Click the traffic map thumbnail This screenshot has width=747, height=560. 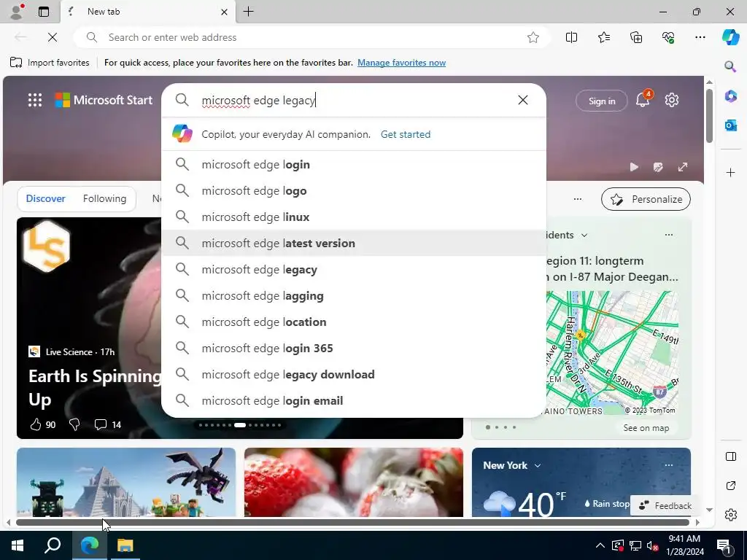pyautogui.click(x=612, y=353)
